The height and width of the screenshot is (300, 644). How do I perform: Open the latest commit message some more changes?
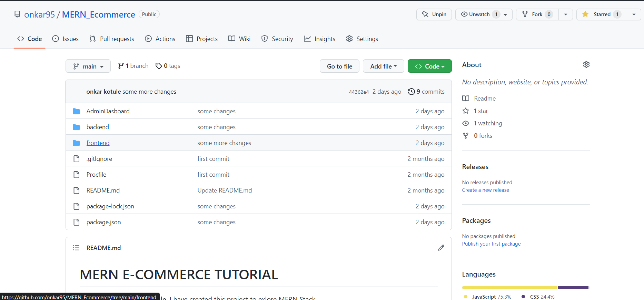[149, 92]
